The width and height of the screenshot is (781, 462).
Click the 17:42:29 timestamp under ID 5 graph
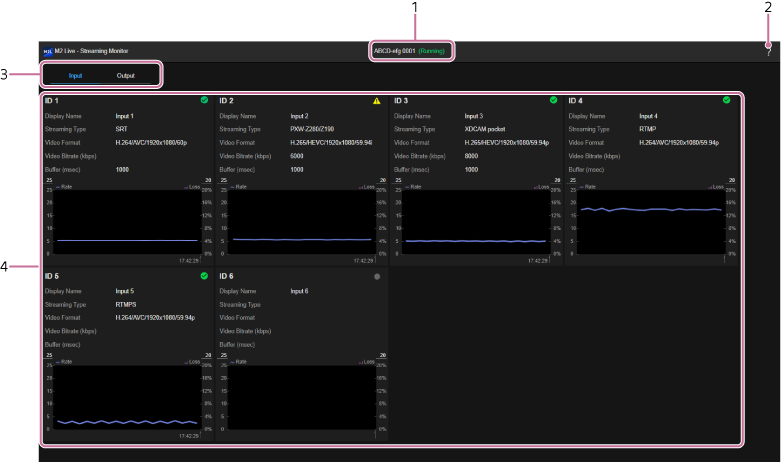[189, 436]
